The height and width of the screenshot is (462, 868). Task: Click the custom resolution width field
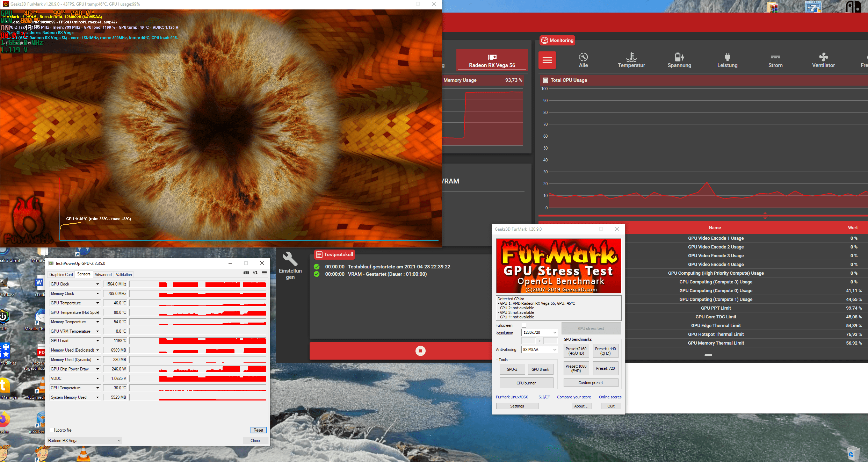529,341
